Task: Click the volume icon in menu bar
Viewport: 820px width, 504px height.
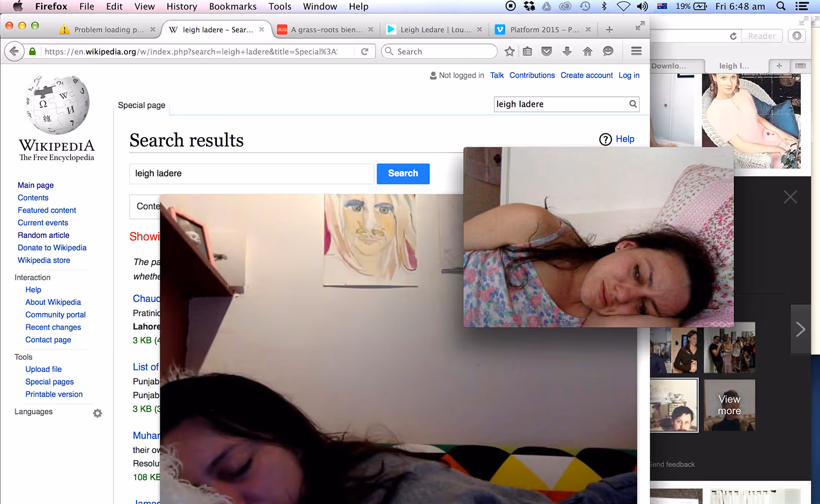Action: pos(642,7)
